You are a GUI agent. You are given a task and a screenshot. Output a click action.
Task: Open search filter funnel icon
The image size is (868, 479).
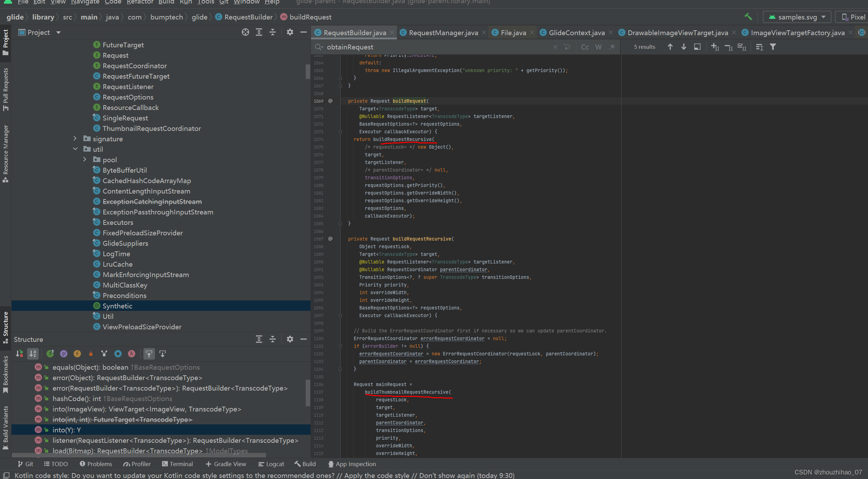(x=773, y=47)
